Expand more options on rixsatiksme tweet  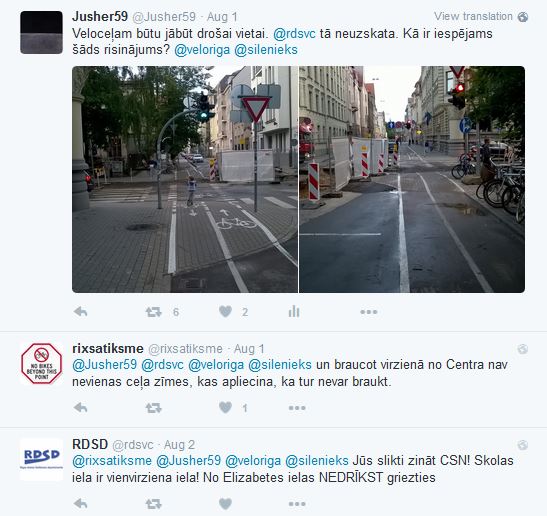click(x=297, y=408)
